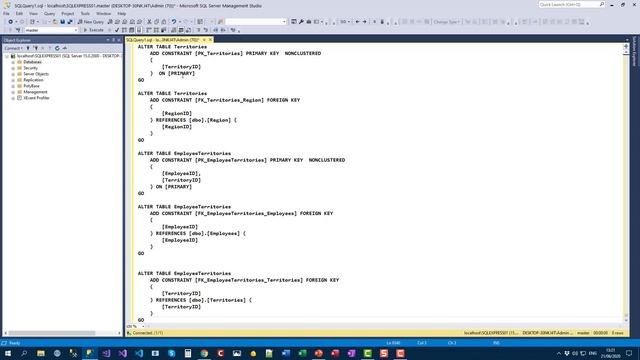Open the Edit menu
The image size is (640, 360).
(19, 13)
